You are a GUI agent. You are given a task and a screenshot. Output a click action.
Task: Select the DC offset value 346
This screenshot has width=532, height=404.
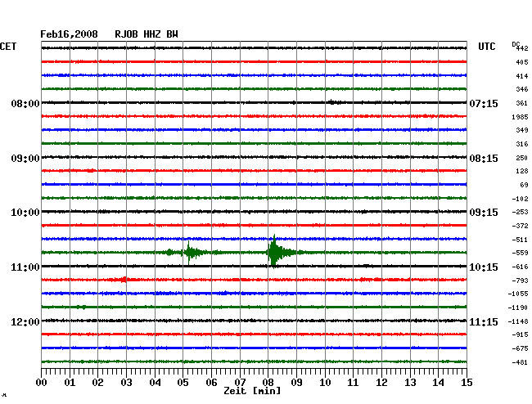[522, 89]
